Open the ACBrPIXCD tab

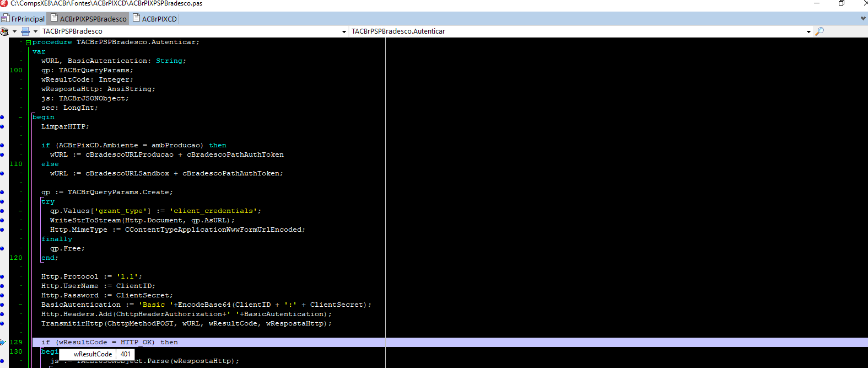click(155, 19)
